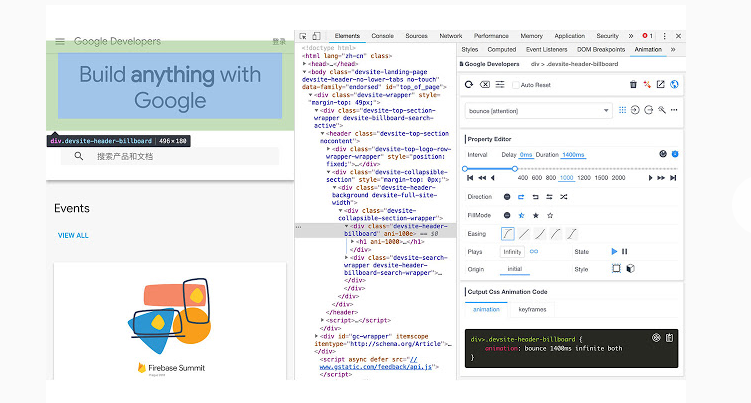This screenshot has height=403, width=751.
Task: Select the FillMode none circle option
Action: (507, 215)
